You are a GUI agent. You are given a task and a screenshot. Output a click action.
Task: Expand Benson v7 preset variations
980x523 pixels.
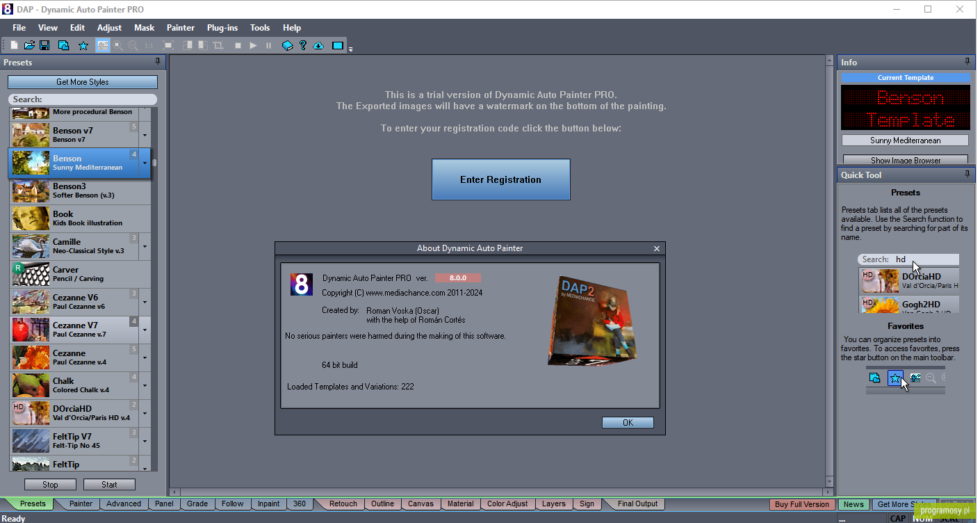(145, 135)
